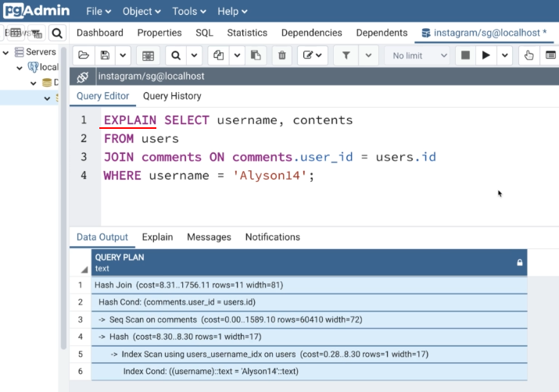Open the No limit rows combo box

pos(418,55)
